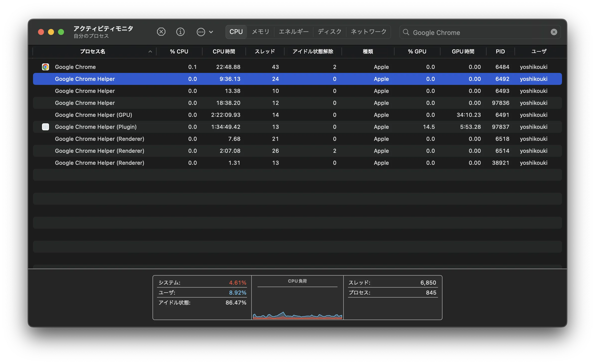
Task: Sort by the GPU時間 column header
Action: tap(463, 52)
